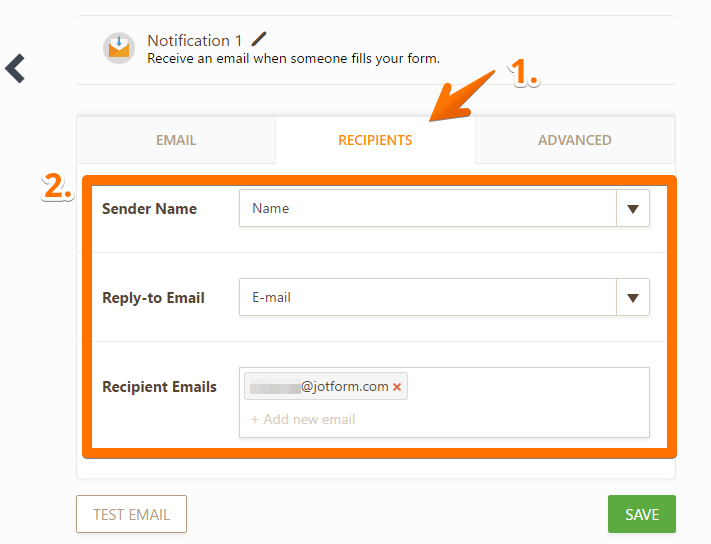
Task: Click the orange step number 2 marker
Action: [57, 186]
